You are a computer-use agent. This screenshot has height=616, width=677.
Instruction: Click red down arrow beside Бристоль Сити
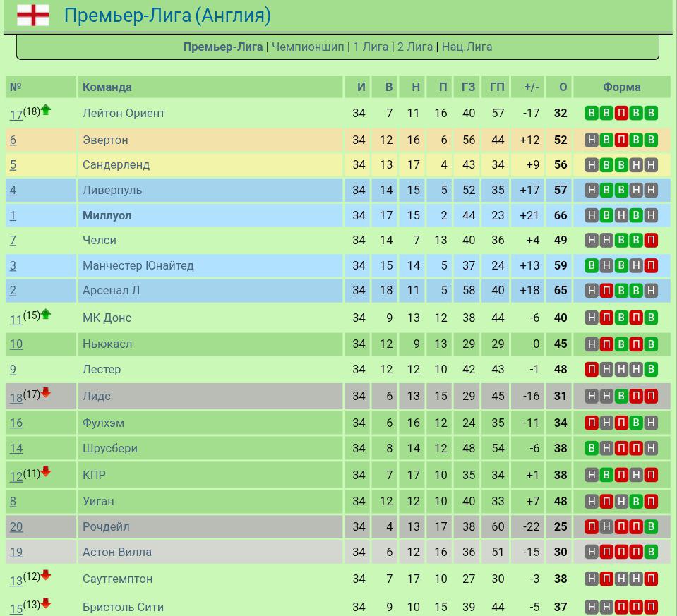tap(46, 603)
